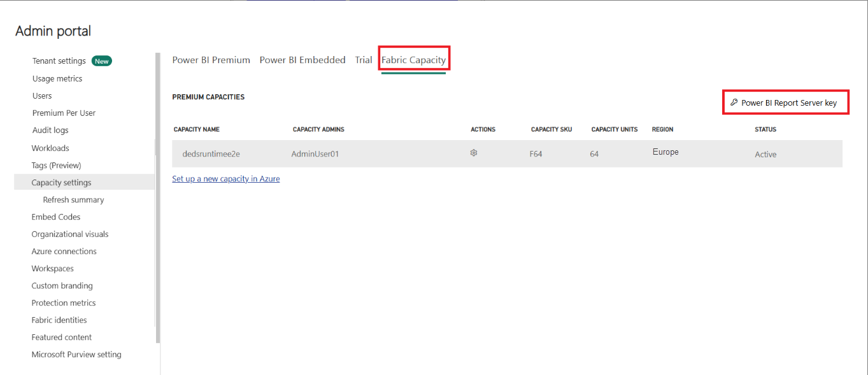Viewport: 868px width, 375px height.
Task: Switch to the Power BI Premium tab
Action: click(211, 60)
